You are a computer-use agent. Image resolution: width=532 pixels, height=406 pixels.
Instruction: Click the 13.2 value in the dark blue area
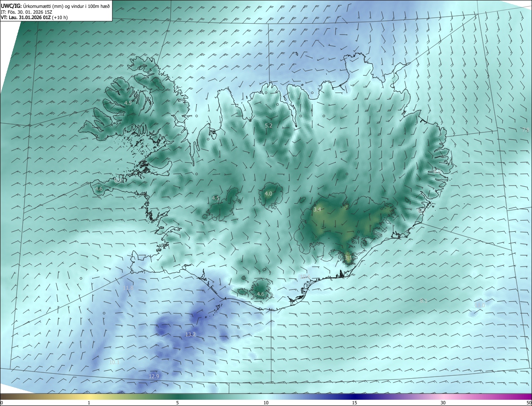click(190, 334)
